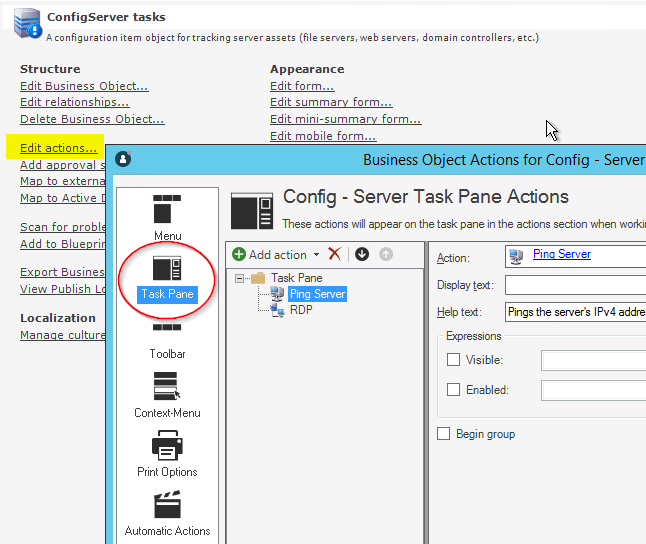This screenshot has width=646, height=544.
Task: Select the Task Pane section icon
Action: pyautogui.click(x=167, y=268)
